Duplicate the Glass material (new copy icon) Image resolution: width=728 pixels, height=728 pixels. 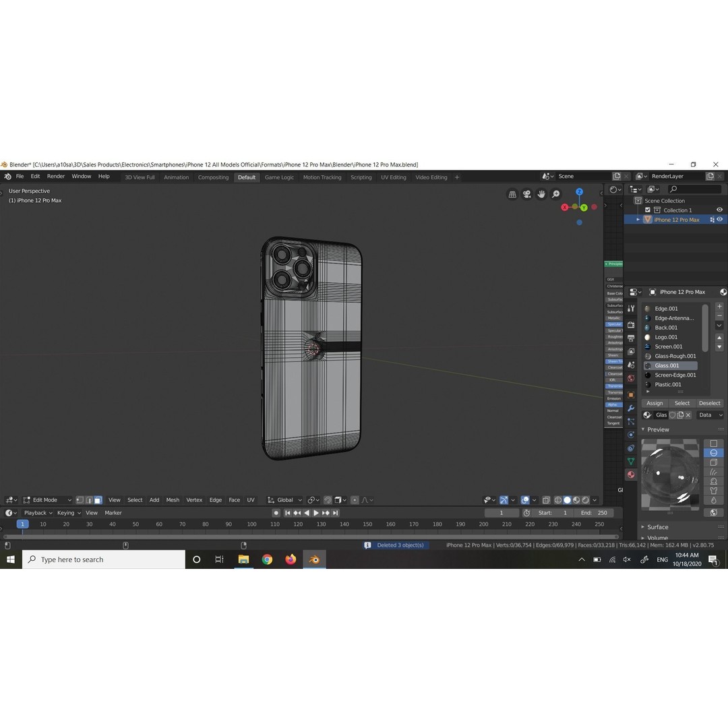680,415
